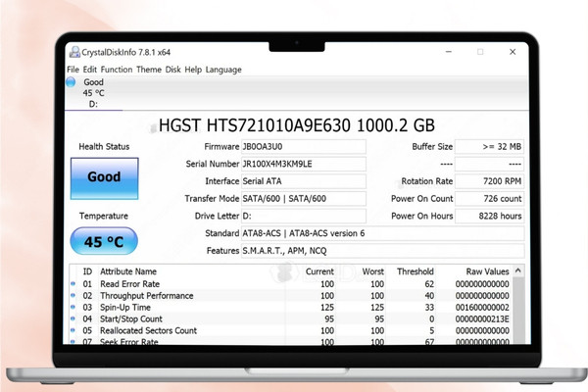Image resolution: width=588 pixels, height=392 pixels.
Task: Click the Interface field Serial ATA
Action: (304, 181)
